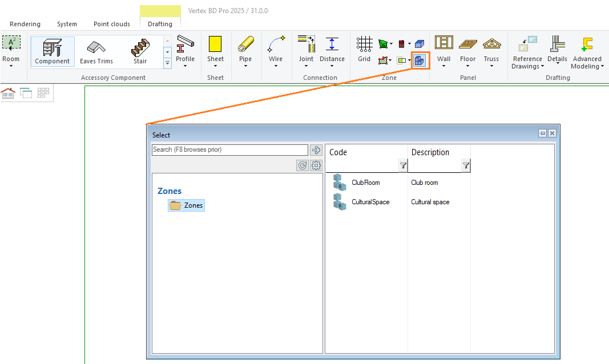Choose the Stair tool in the gallery
609x364 pixels.
pos(140,51)
